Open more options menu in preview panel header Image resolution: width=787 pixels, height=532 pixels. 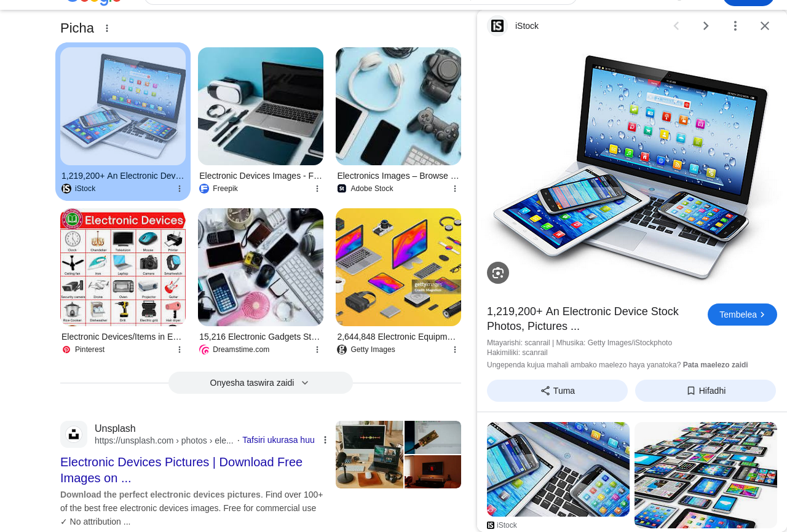(x=735, y=26)
